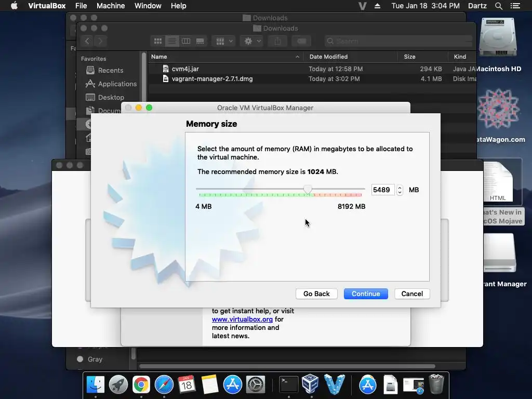Click Continue in Memory size dialog
The width and height of the screenshot is (532, 399).
365,294
